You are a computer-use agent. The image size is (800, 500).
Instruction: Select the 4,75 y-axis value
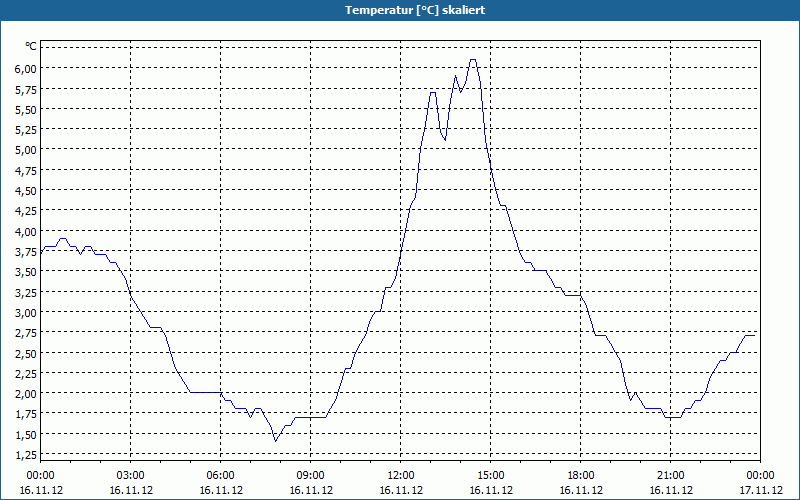pos(27,170)
